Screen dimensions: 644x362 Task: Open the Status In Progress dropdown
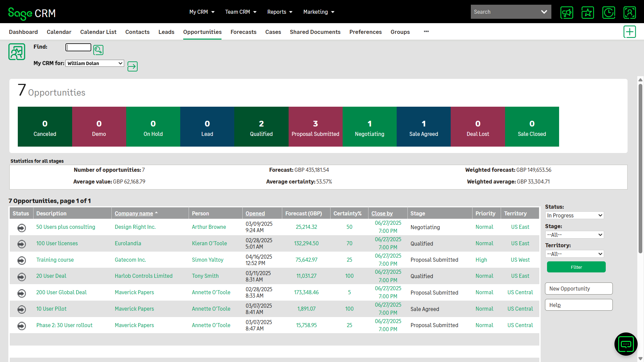tap(575, 215)
